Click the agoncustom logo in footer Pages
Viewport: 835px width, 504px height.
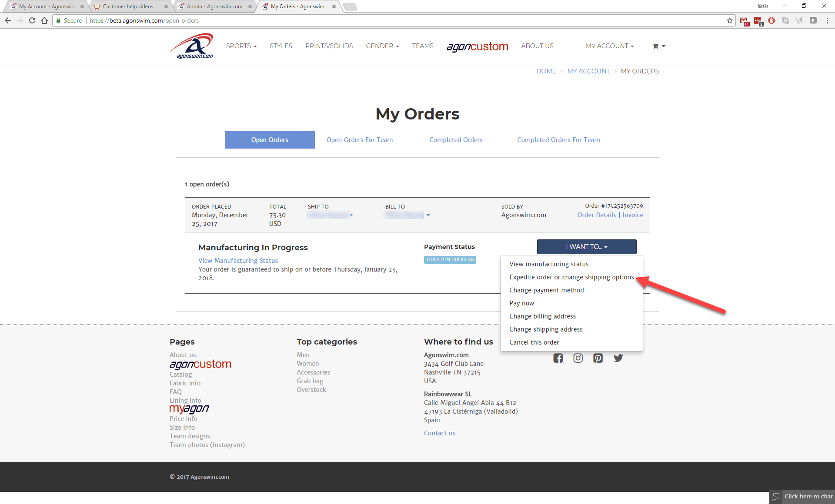point(200,364)
